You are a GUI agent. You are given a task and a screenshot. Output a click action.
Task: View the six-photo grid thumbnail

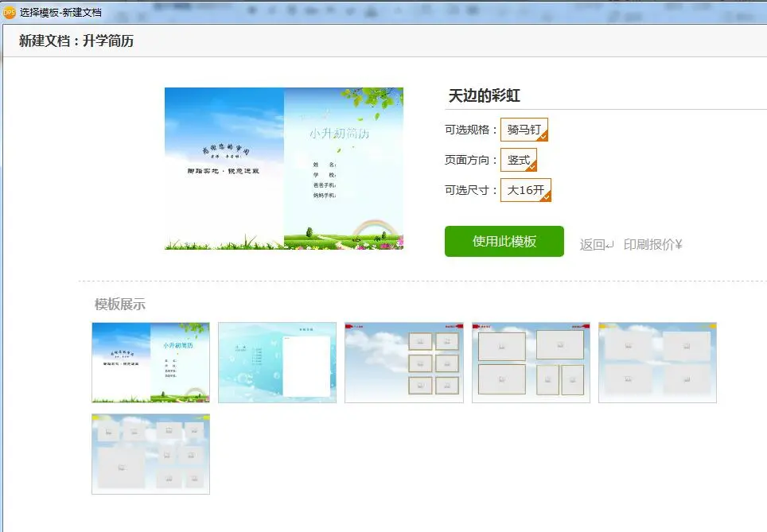click(x=403, y=362)
